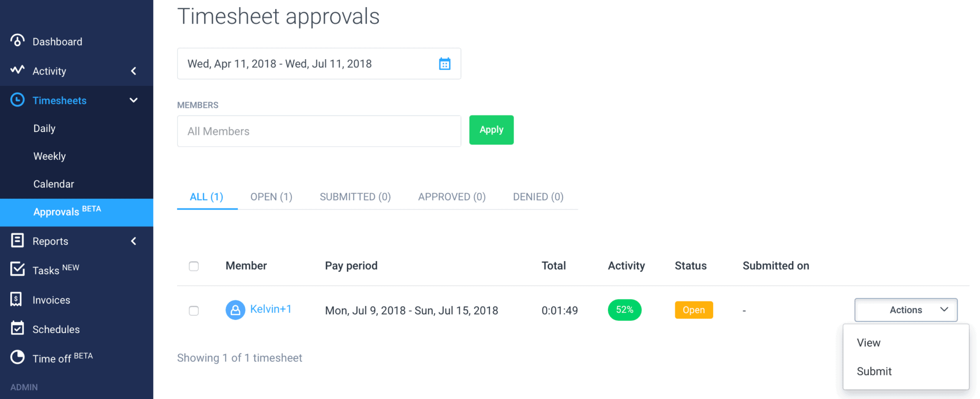This screenshot has height=399, width=980.
Task: Open the date range calendar picker icon
Action: pyautogui.click(x=445, y=63)
